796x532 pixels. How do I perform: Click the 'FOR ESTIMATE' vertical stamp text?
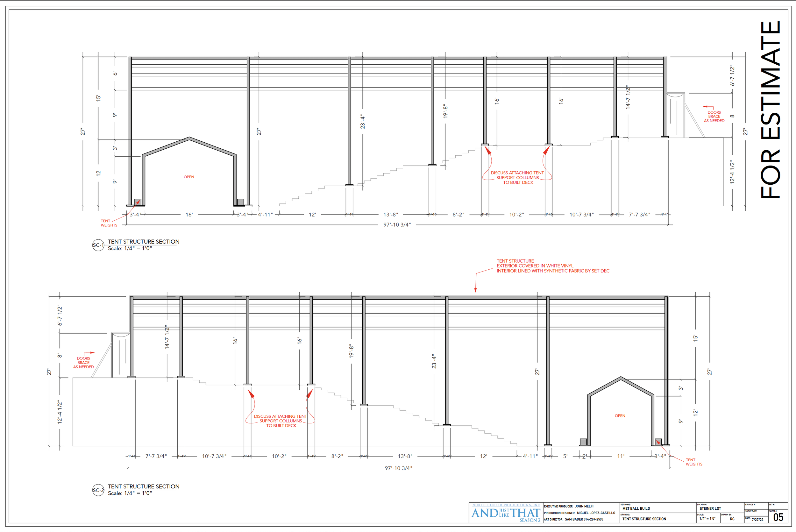tap(771, 110)
